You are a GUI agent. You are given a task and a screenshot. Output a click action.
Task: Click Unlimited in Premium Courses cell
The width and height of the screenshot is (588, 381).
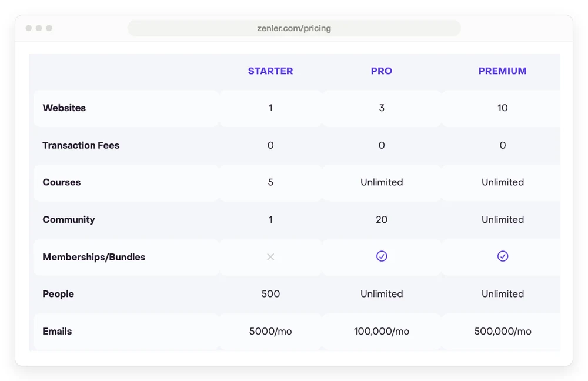tap(503, 182)
